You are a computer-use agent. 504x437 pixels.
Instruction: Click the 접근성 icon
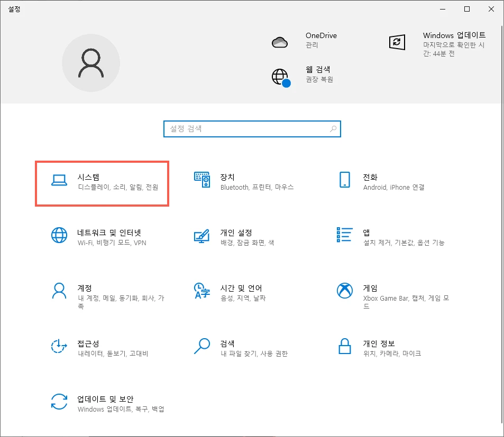point(59,346)
